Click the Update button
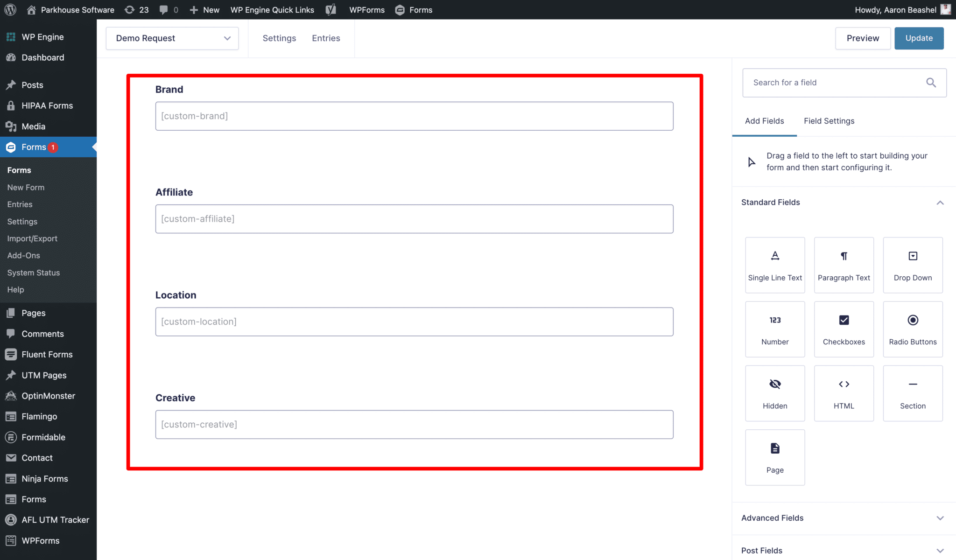Image resolution: width=956 pixels, height=560 pixels. pyautogui.click(x=919, y=38)
